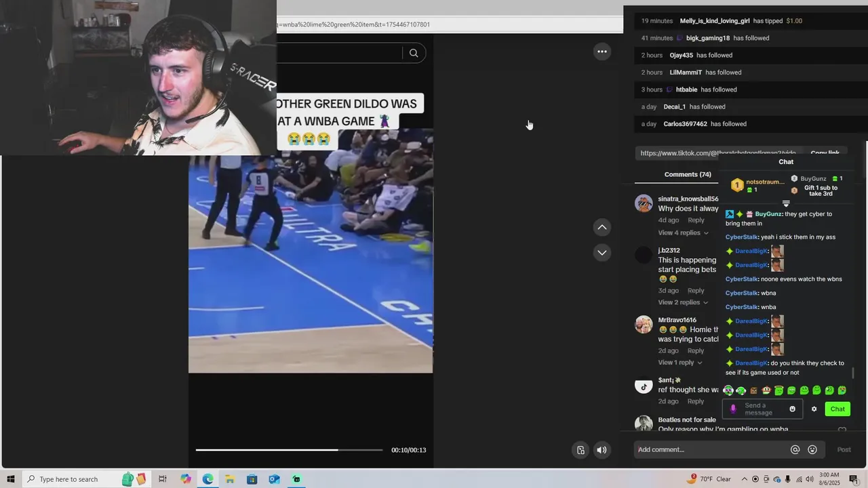Expand View 2 replies under j.b2312
This screenshot has height=488, width=868.
coord(683,302)
